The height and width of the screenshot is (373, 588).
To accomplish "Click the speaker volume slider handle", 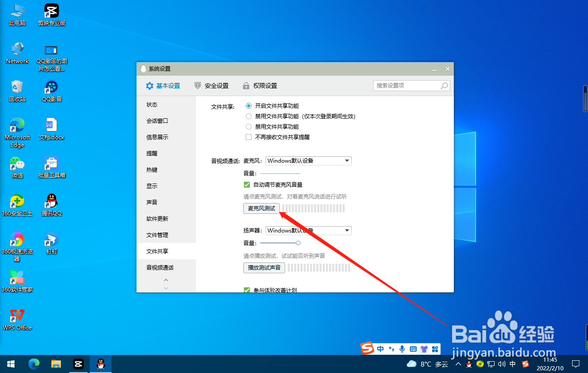I will [298, 242].
